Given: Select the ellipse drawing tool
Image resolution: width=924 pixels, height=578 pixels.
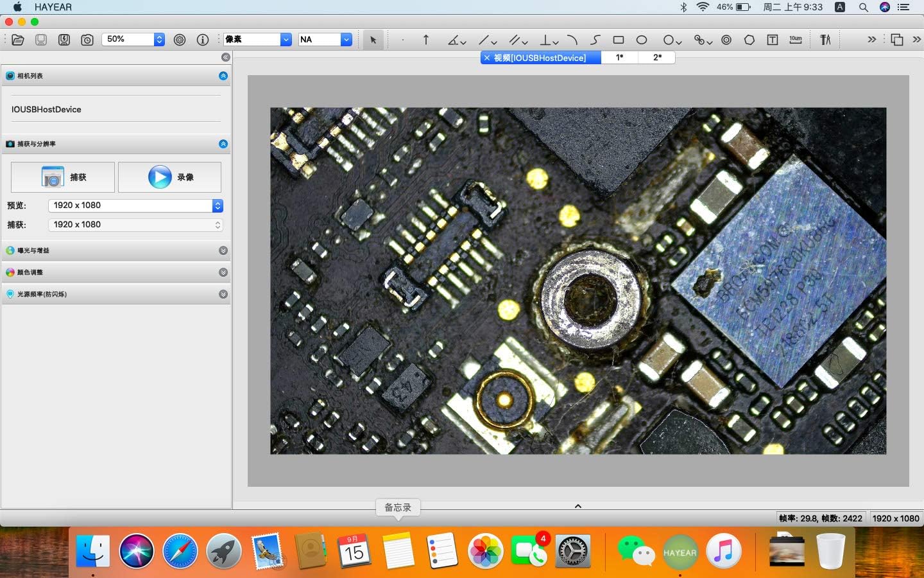Looking at the screenshot, I should click(x=642, y=39).
